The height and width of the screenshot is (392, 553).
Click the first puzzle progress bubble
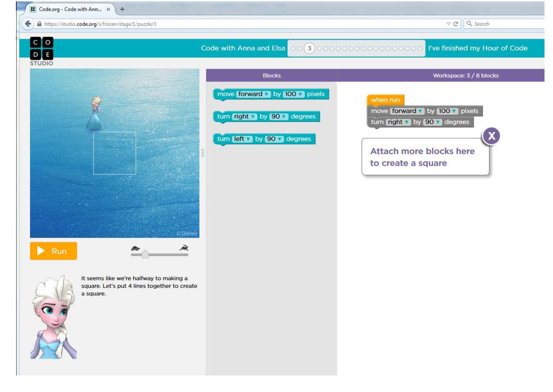point(293,48)
